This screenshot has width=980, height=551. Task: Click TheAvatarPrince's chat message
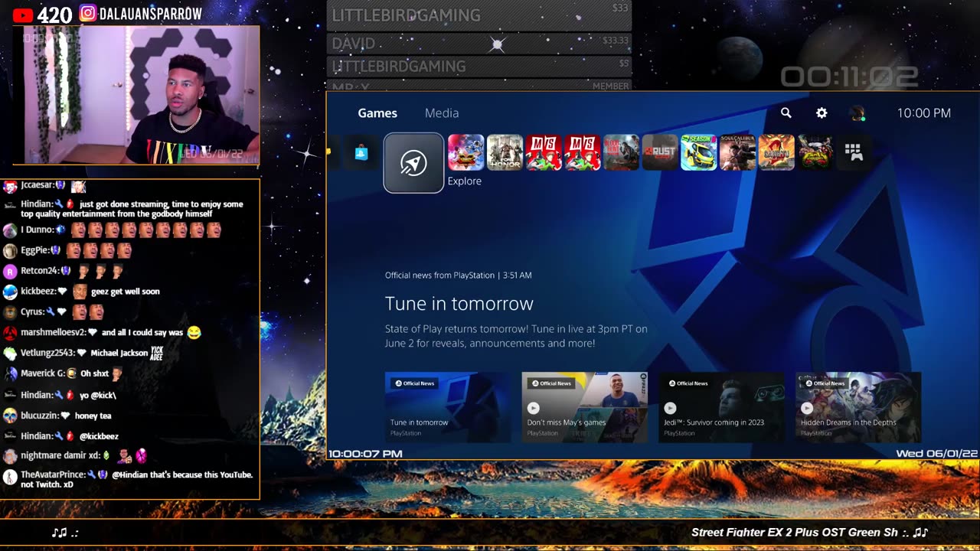coord(128,479)
